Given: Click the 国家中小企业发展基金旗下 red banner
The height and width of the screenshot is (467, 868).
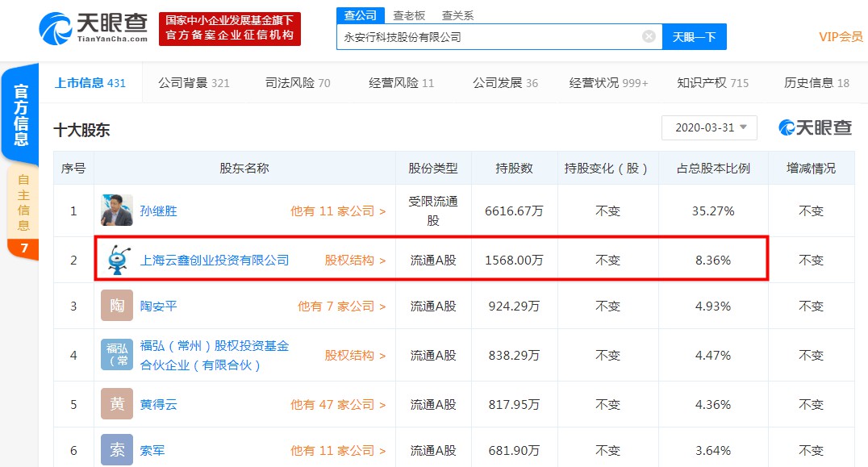Looking at the screenshot, I should pos(230,29).
